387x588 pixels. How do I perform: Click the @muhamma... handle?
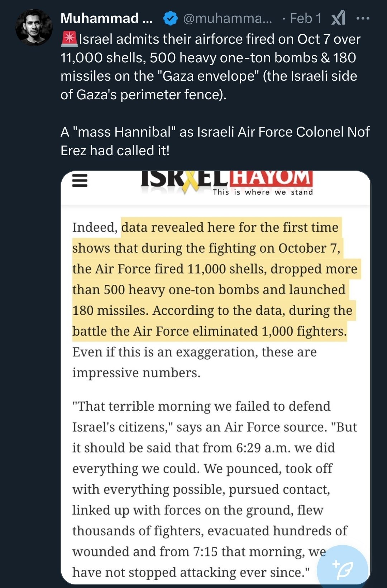pos(227,18)
